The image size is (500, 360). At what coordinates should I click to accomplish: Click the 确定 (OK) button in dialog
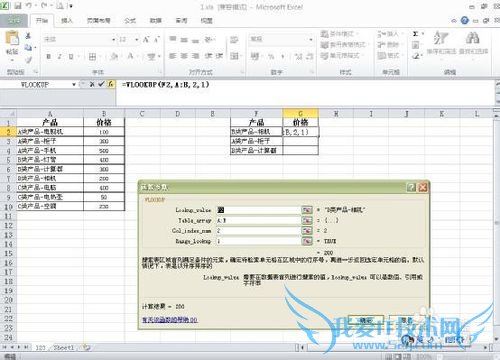[366, 320]
